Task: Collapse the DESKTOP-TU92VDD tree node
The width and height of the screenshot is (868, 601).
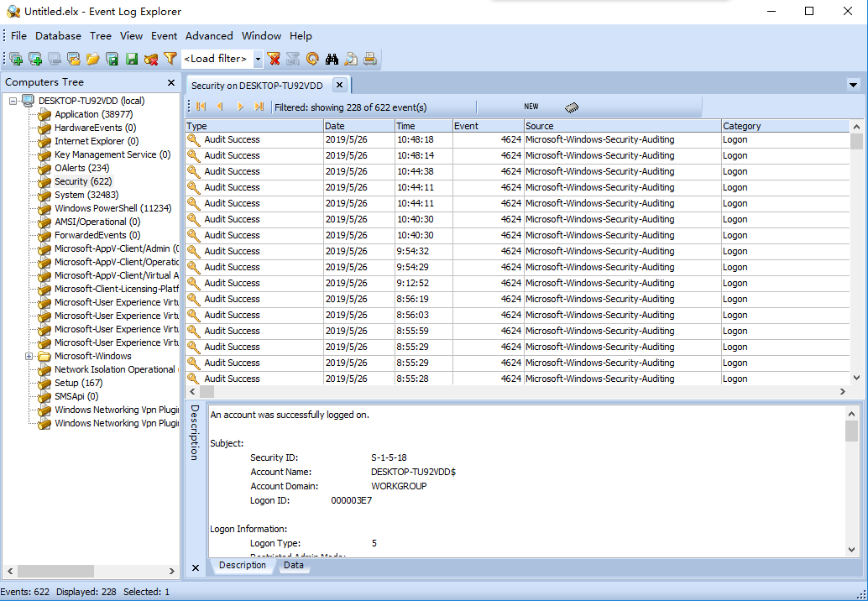Action: tap(14, 101)
